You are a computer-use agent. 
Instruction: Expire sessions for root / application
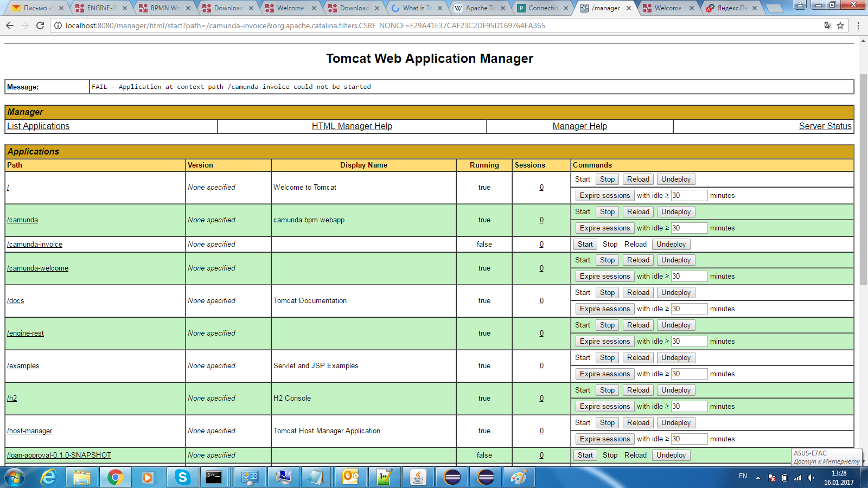click(605, 196)
